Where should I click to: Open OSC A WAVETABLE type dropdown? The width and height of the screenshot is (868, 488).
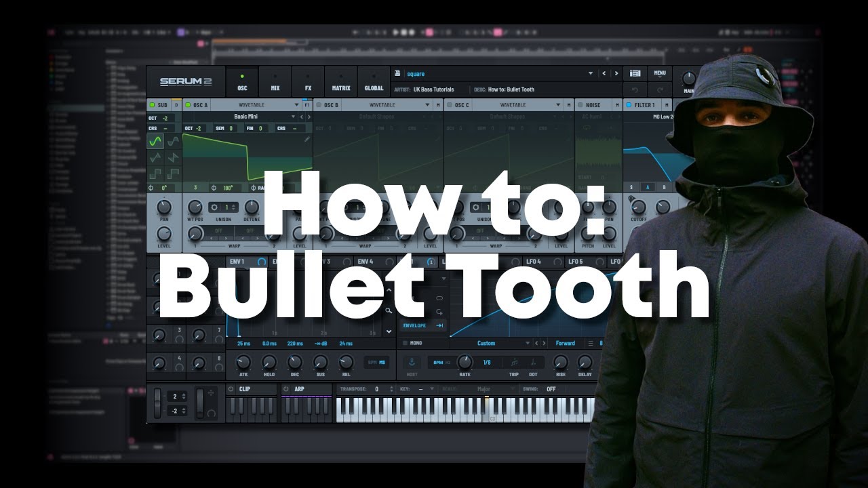click(x=296, y=105)
